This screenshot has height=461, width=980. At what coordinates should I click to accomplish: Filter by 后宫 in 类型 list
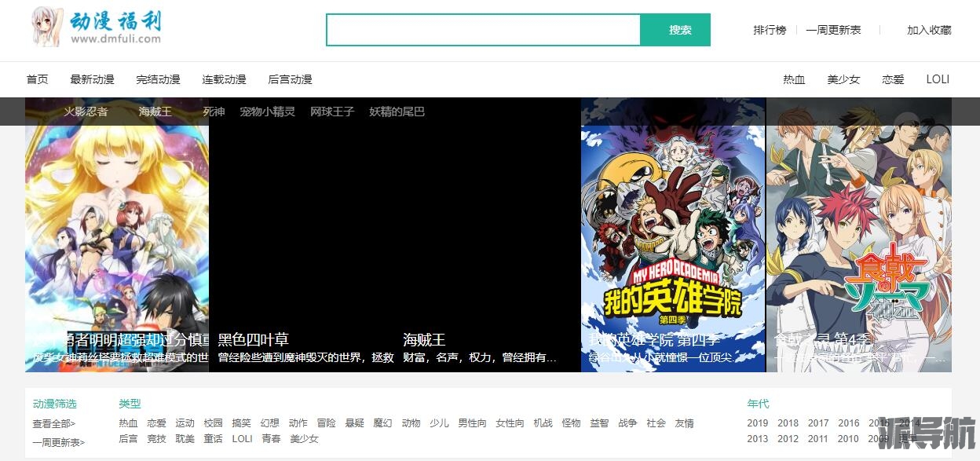coord(128,439)
